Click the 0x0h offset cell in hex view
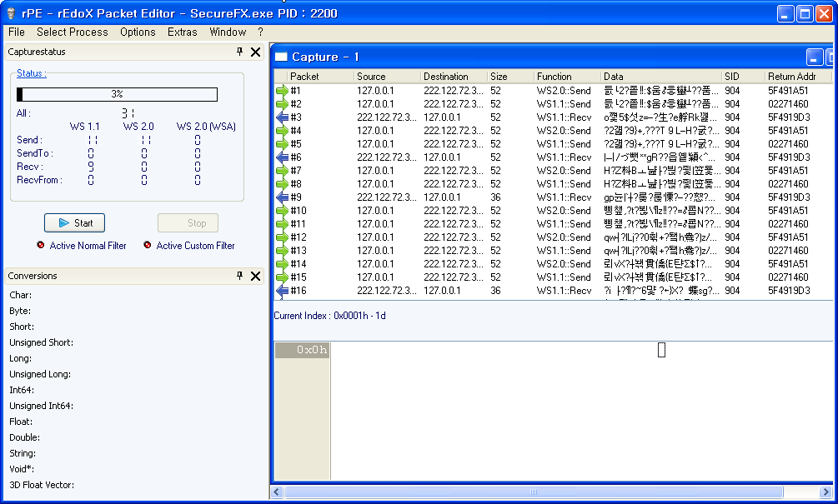838x504 pixels. click(x=302, y=350)
